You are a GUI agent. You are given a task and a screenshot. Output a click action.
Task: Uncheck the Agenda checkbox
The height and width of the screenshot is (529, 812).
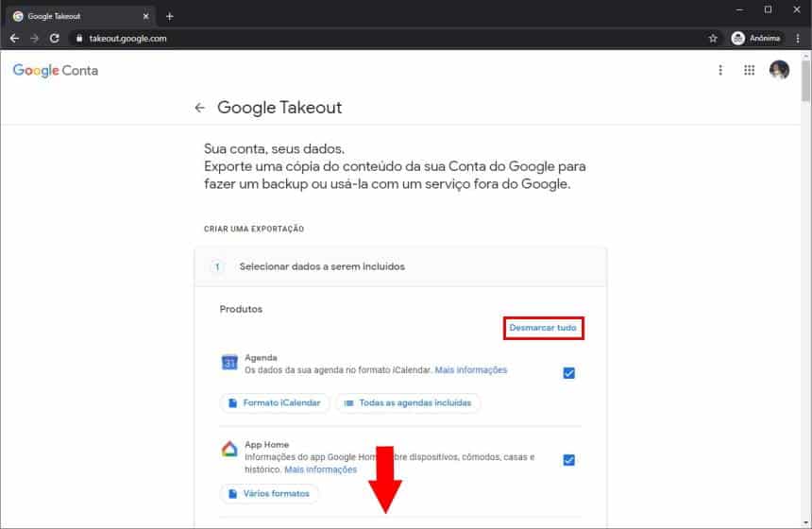568,373
